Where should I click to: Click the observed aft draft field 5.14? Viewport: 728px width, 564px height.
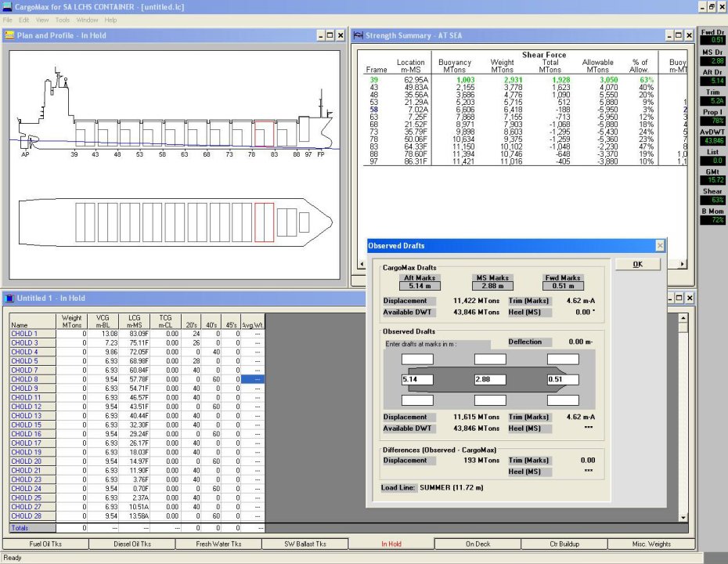pyautogui.click(x=417, y=380)
